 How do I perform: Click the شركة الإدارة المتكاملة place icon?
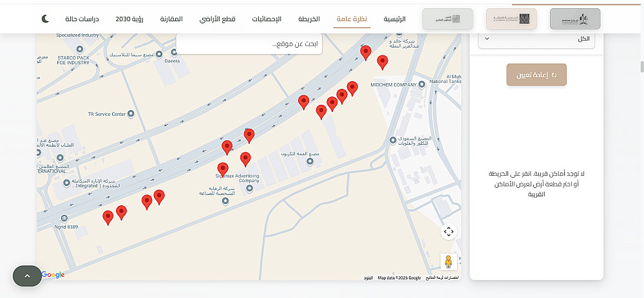pyautogui.click(x=66, y=183)
